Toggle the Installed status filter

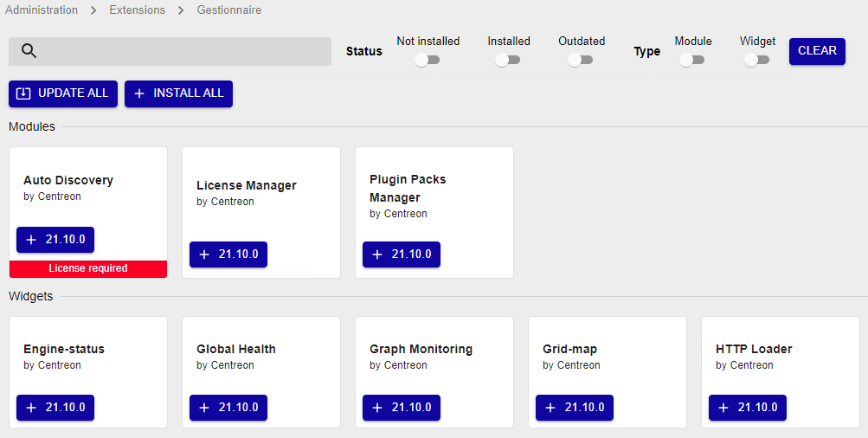click(x=507, y=60)
